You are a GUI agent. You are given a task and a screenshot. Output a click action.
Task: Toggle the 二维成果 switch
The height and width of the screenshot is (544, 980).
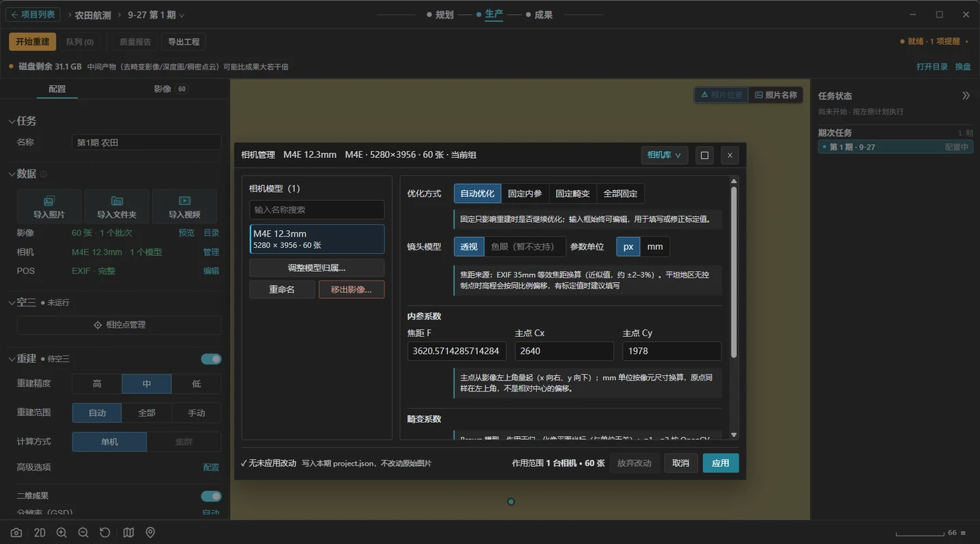(x=211, y=496)
